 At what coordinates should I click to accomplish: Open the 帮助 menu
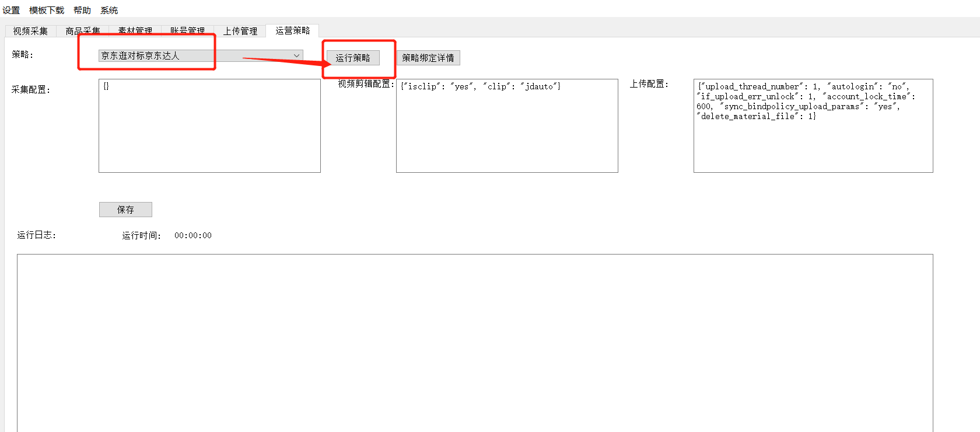82,11
